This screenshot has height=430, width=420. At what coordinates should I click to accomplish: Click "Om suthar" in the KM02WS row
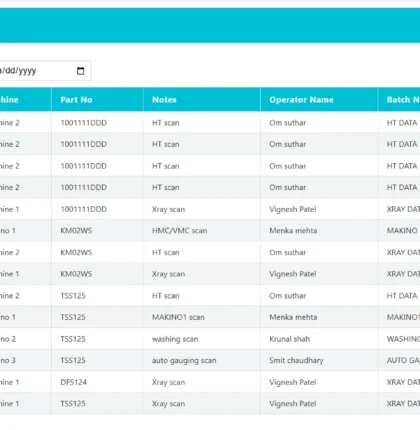[x=288, y=252]
